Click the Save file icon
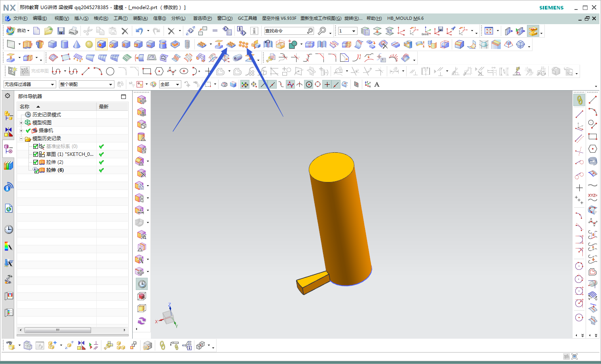Screen dimensions: 601x364 coord(61,31)
